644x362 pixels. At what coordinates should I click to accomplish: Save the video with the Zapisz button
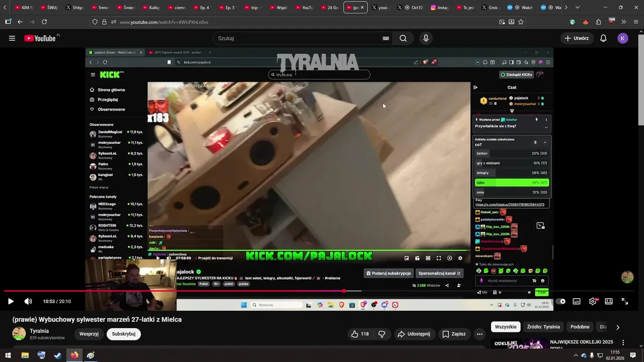click(x=454, y=334)
